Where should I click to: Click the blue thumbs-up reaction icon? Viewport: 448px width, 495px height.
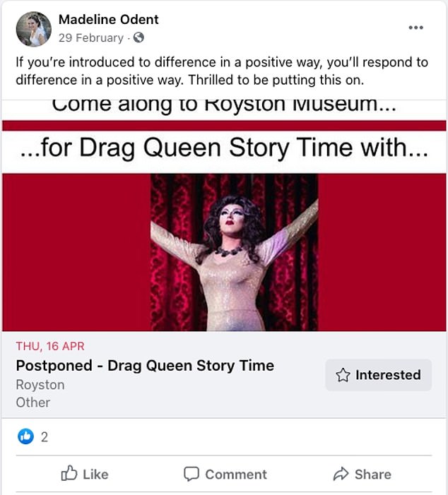point(25,437)
